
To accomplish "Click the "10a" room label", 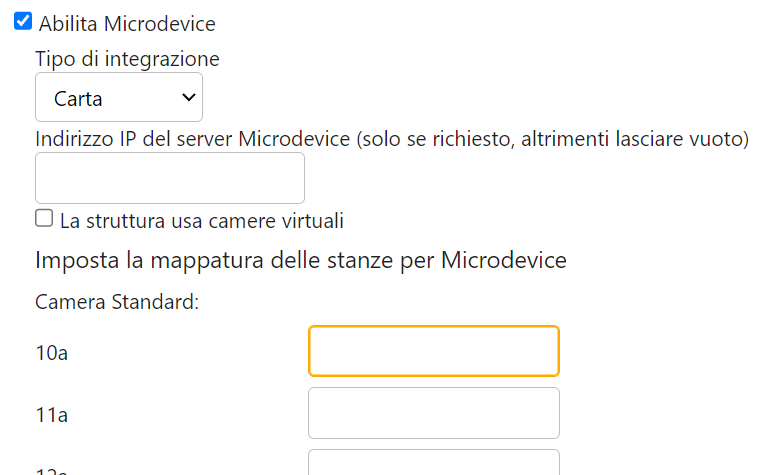I will coord(51,352).
